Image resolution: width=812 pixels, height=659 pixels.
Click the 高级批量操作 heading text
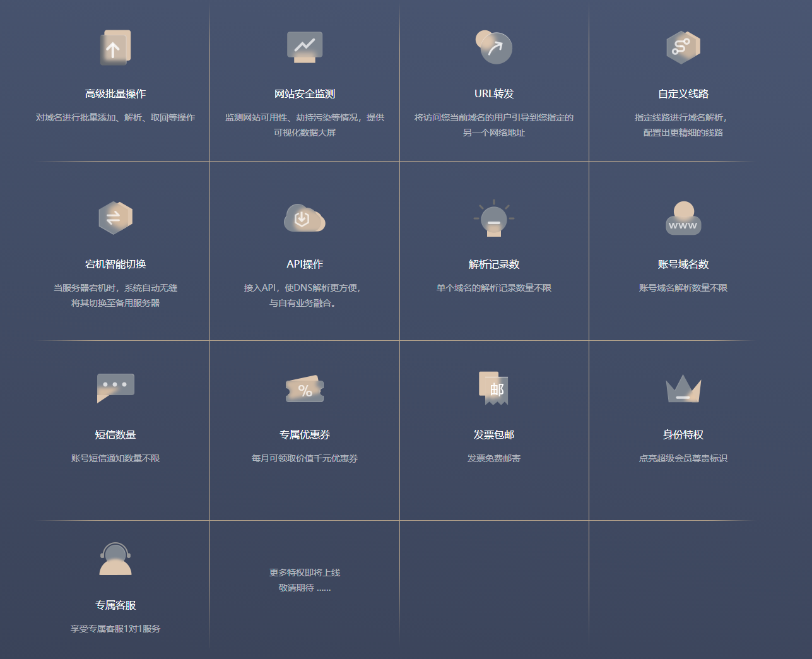pyautogui.click(x=115, y=94)
